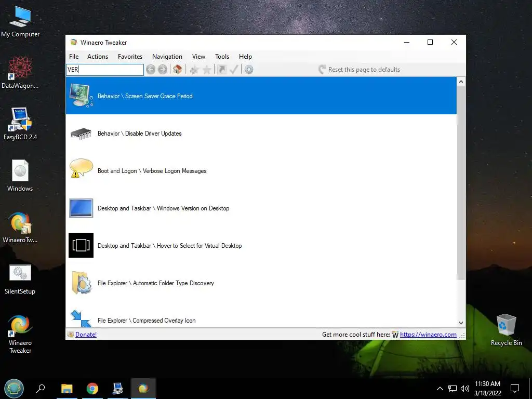
Task: Select Boot and Logon \ Verbose Logon Messages
Action: 261,170
